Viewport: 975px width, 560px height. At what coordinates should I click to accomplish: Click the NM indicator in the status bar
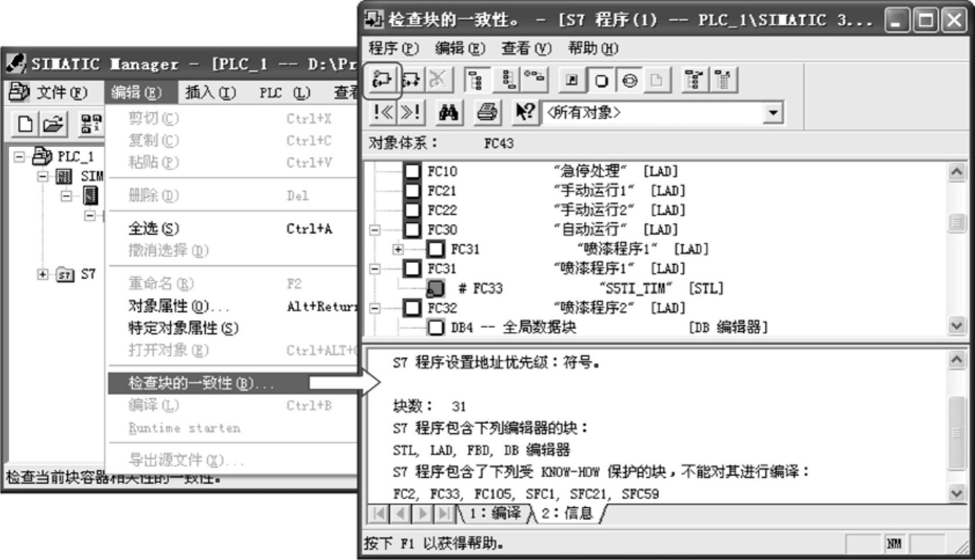(894, 544)
